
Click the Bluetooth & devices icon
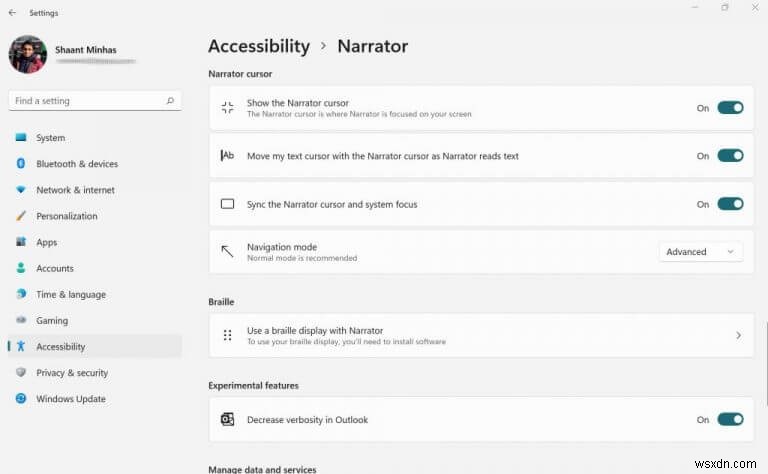pyautogui.click(x=21, y=164)
